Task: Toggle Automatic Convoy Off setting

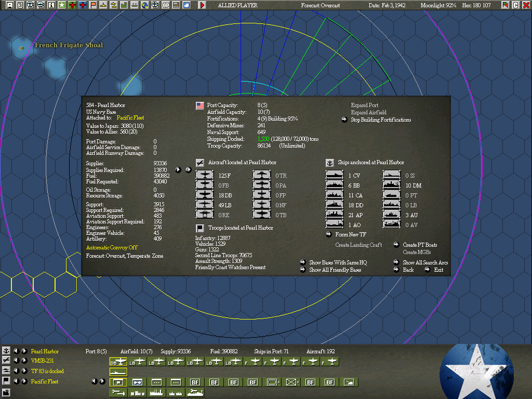Action: [x=112, y=247]
